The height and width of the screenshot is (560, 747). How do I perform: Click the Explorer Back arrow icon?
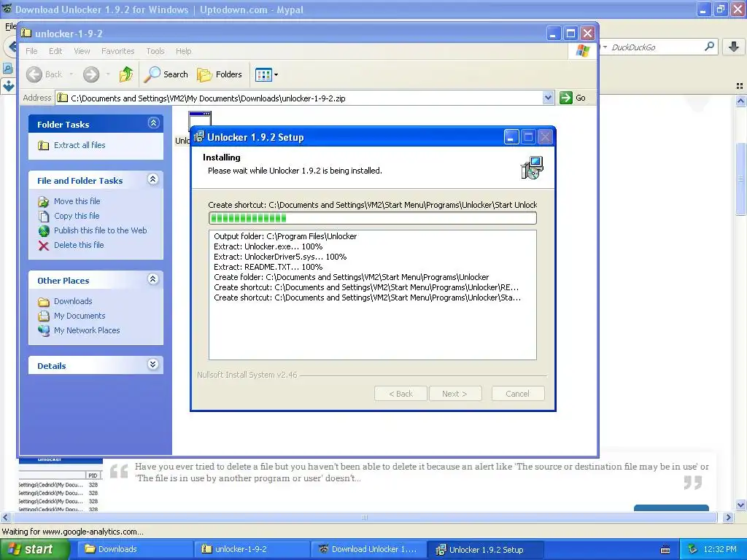[x=34, y=74]
